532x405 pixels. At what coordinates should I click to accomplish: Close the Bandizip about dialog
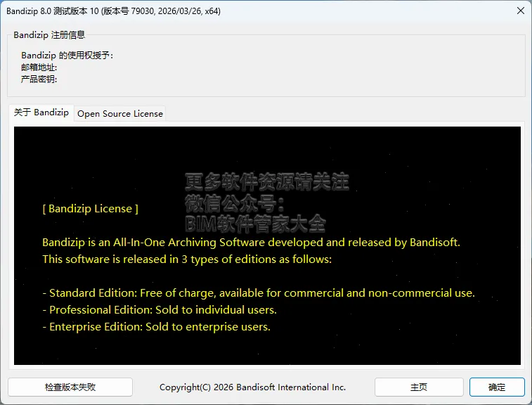[521, 11]
